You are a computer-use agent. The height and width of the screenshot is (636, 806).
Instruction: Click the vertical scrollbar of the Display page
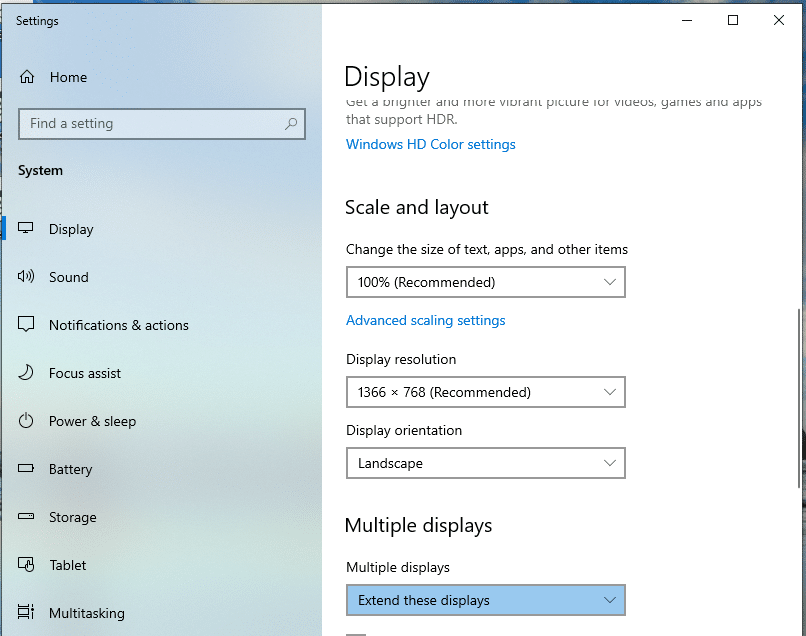pos(799,400)
